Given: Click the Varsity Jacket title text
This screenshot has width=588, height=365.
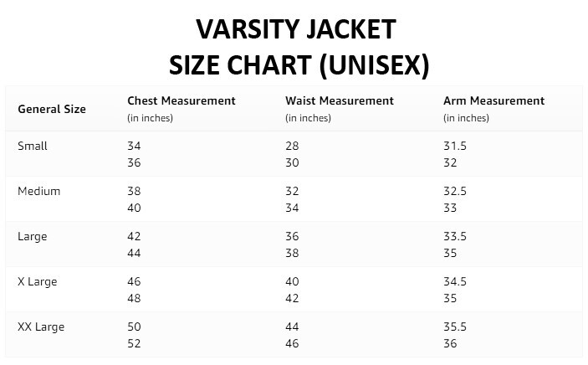Looking at the screenshot, I should 296,29.
